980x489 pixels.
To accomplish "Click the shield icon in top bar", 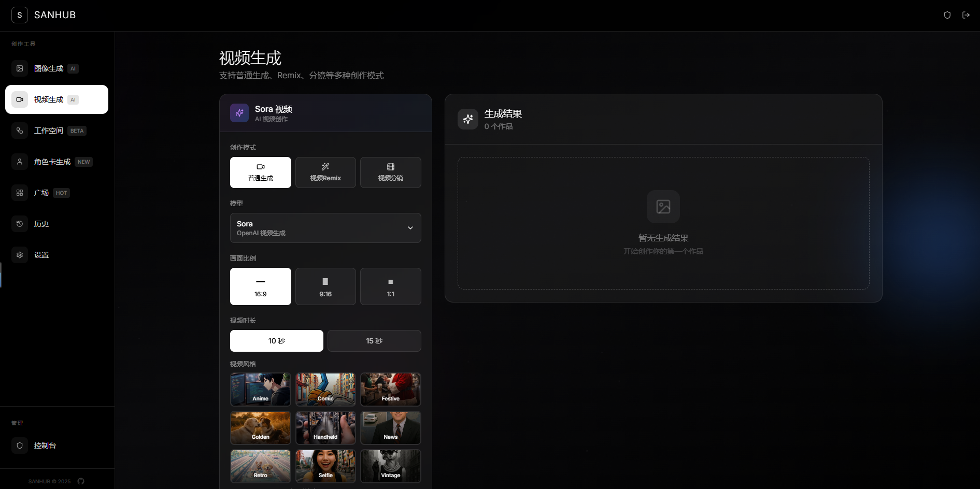I will (x=947, y=15).
